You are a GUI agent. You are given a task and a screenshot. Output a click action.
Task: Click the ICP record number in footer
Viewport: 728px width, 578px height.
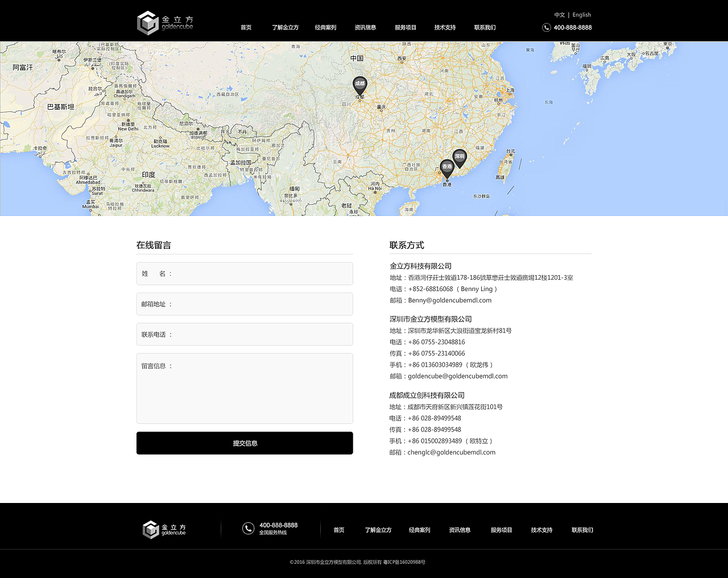click(404, 562)
